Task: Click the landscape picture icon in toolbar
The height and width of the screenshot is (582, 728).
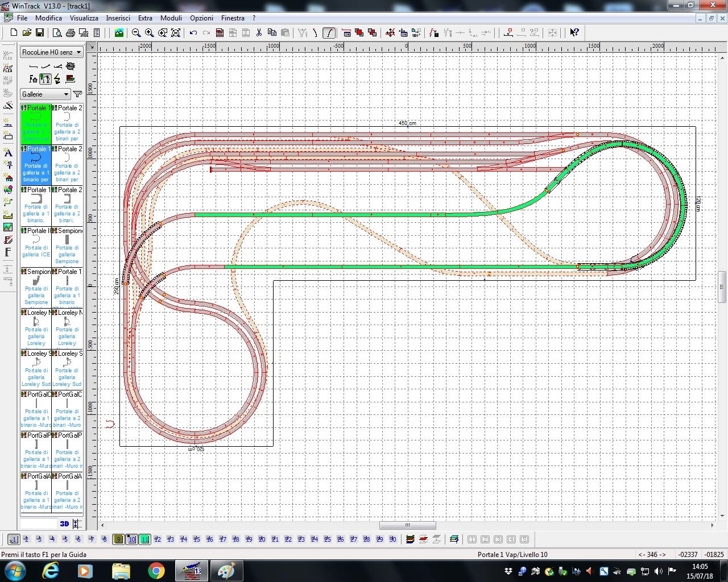Action: (x=119, y=33)
